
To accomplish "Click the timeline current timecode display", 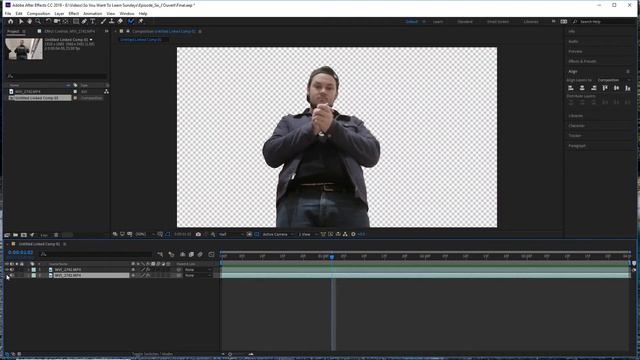I will (x=20, y=253).
